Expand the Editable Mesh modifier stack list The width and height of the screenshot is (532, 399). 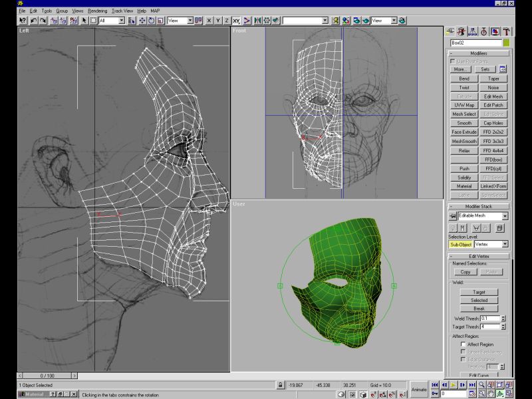click(x=505, y=216)
